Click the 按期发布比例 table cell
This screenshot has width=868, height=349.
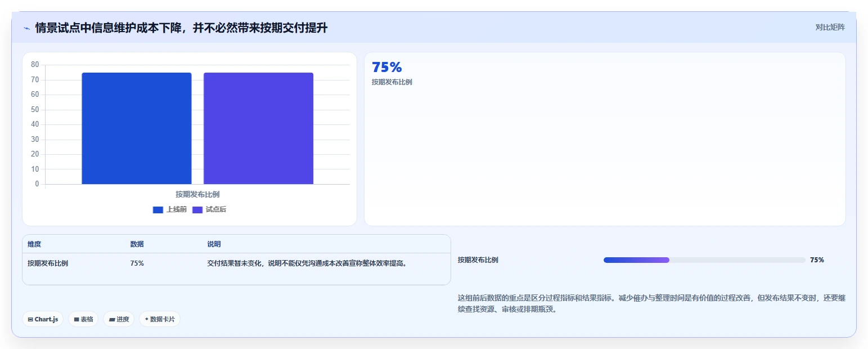[x=48, y=263]
